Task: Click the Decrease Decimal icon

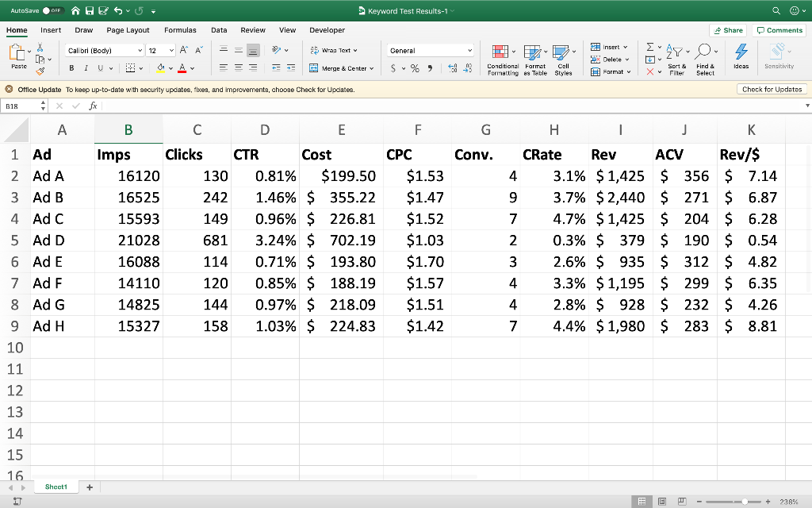Action: tap(468, 68)
